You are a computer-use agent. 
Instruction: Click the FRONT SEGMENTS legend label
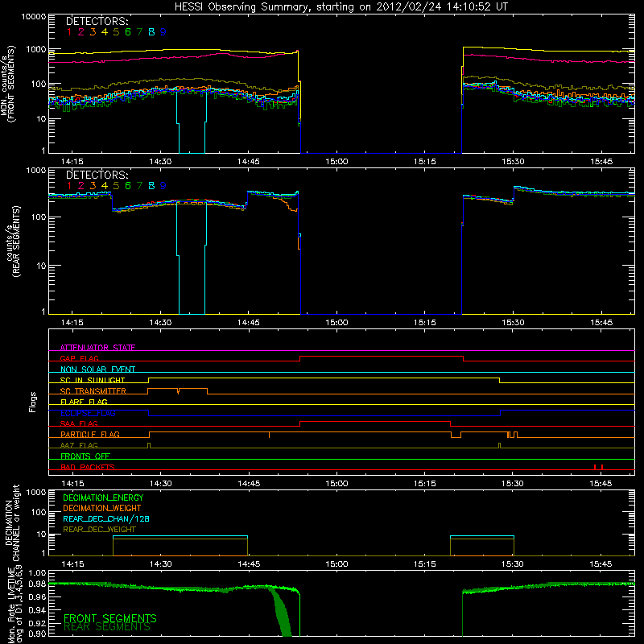point(110,618)
